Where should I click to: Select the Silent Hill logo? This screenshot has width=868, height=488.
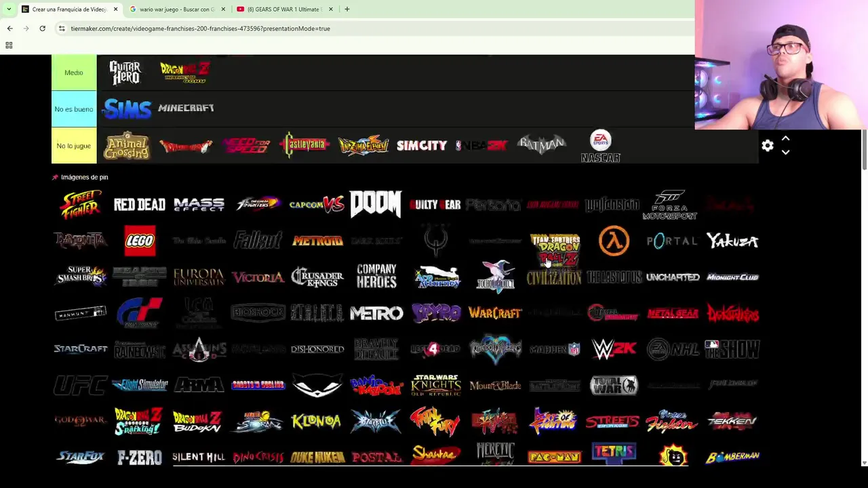click(198, 457)
